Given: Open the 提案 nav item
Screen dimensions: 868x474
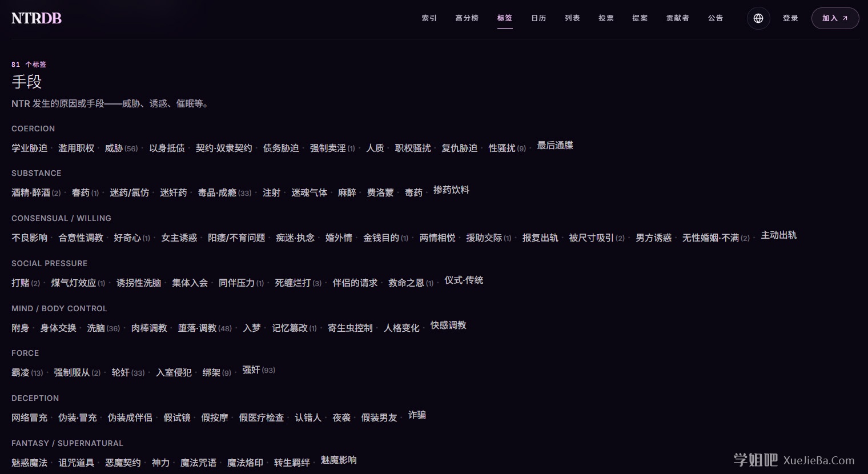Looking at the screenshot, I should click(x=640, y=18).
